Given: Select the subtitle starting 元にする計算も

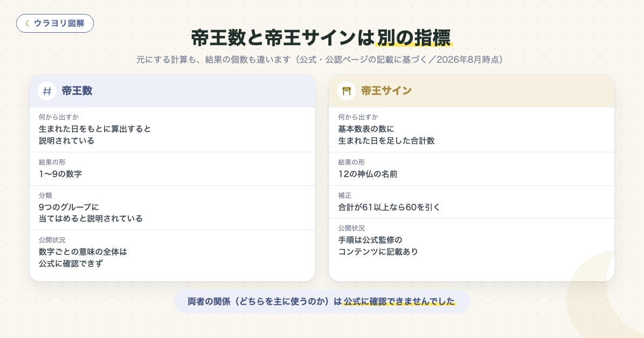Looking at the screenshot, I should pyautogui.click(x=321, y=60).
